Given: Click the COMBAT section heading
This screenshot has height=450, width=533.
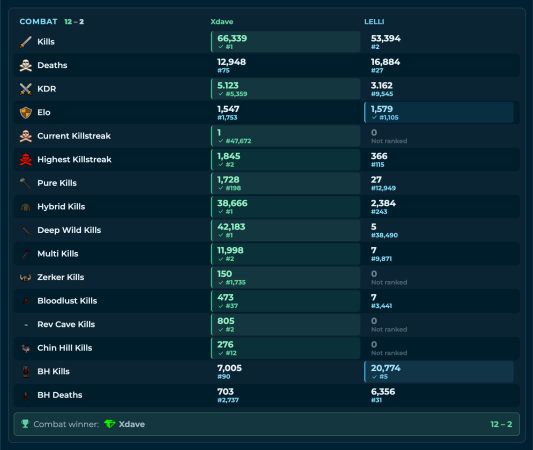Looking at the screenshot, I should pos(38,22).
